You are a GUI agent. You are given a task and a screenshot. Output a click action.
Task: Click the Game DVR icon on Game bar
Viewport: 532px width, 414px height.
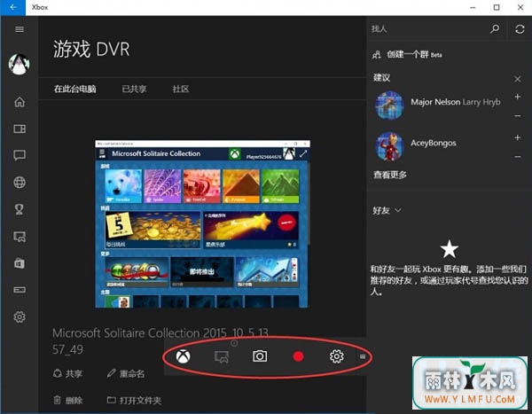pos(221,356)
